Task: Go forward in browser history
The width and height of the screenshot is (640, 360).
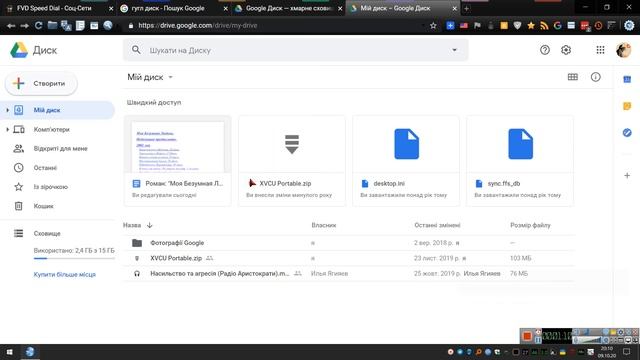Action: 24,25
